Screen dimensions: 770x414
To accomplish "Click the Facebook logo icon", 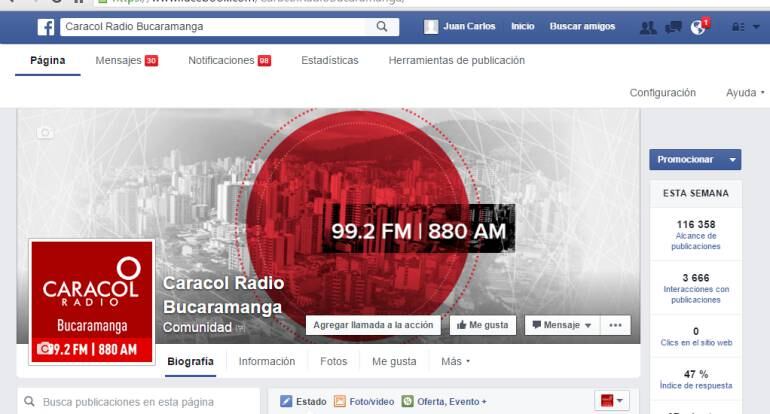I will coord(46,27).
